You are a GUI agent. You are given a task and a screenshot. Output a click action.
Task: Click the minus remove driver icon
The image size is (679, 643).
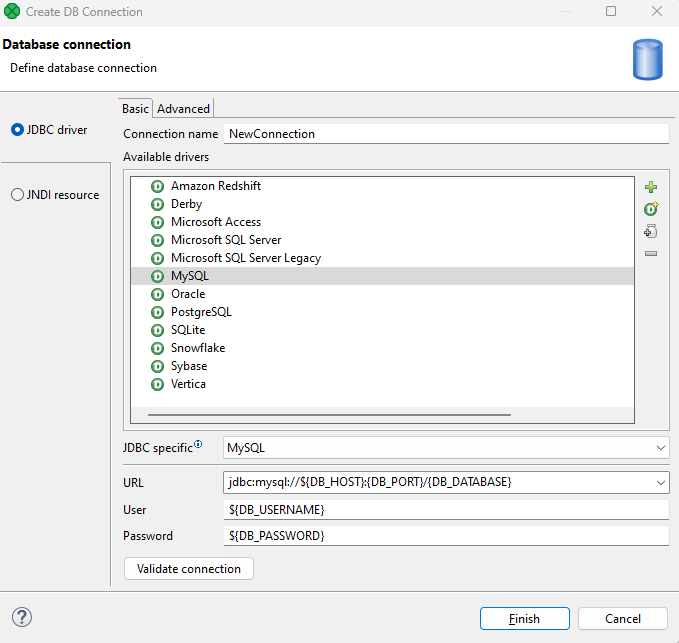pos(651,254)
